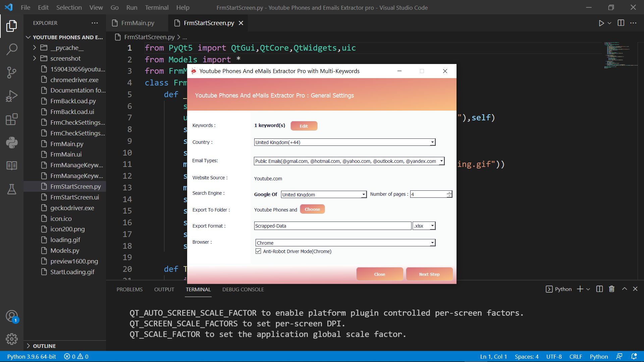This screenshot has width=644, height=362.
Task: Click the UTF-8 encoding indicator
Action: pyautogui.click(x=554, y=357)
